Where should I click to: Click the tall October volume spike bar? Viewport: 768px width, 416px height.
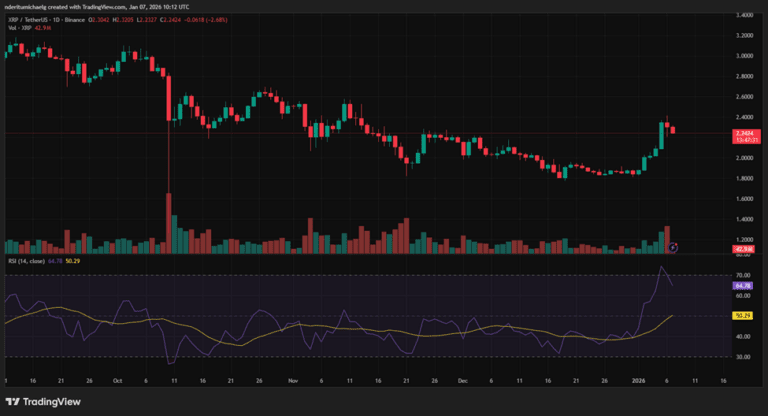click(169, 223)
